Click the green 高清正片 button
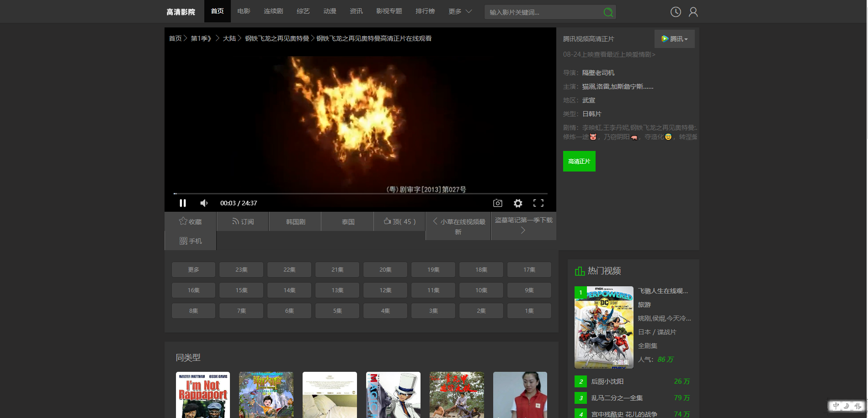 point(579,161)
